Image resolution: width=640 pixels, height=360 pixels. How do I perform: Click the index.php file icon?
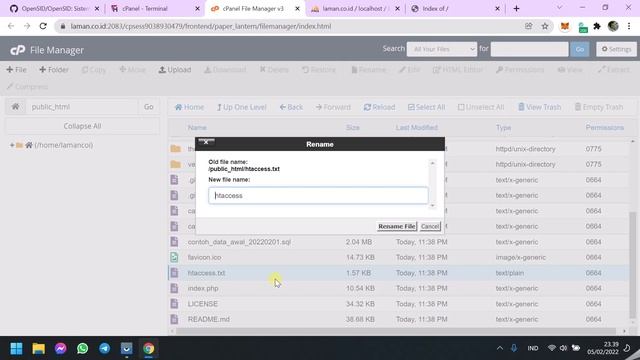click(x=174, y=288)
